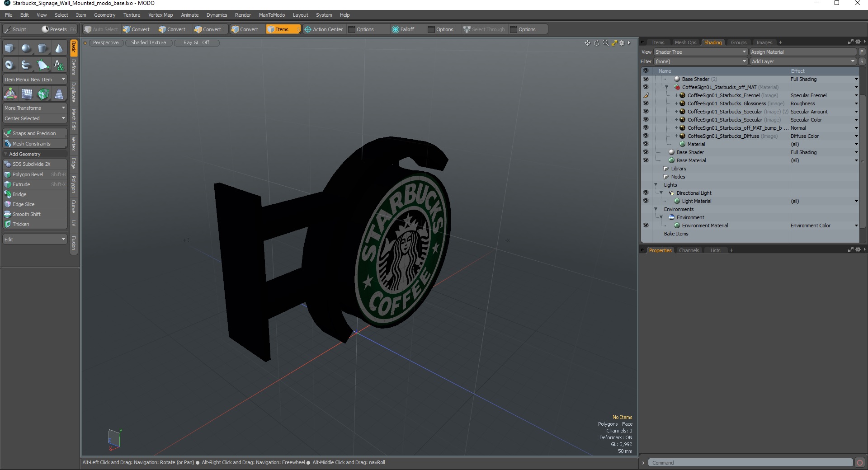Hide CoffeeSign01_Starbucks_Diffuse layer via eye icon
This screenshot has width=868, height=470.
[646, 136]
